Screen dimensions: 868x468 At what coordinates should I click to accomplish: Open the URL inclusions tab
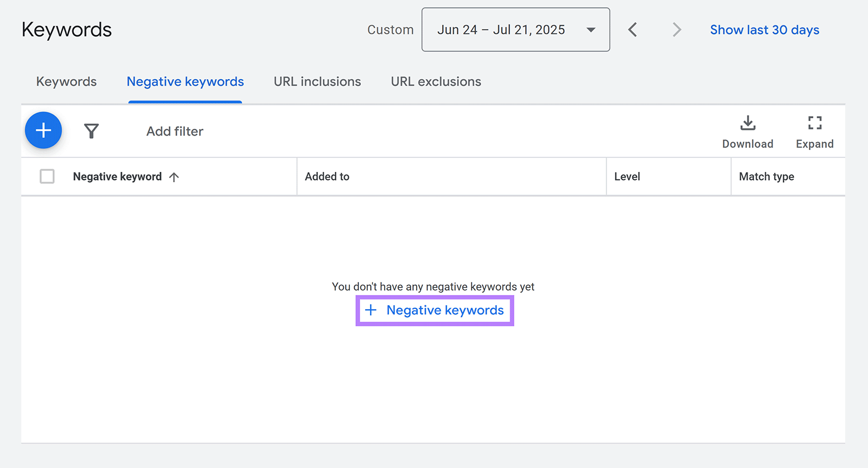coord(317,82)
